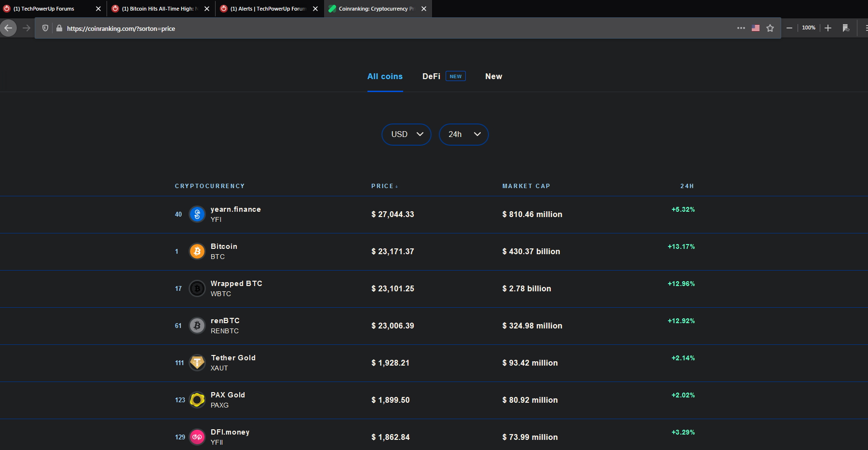The height and width of the screenshot is (450, 868).
Task: Close the Bitcoin Hits All-Time High tab
Action: coord(207,9)
